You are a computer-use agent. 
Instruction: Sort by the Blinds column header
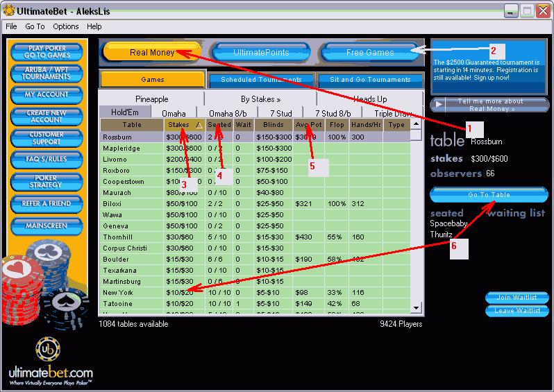tap(274, 125)
